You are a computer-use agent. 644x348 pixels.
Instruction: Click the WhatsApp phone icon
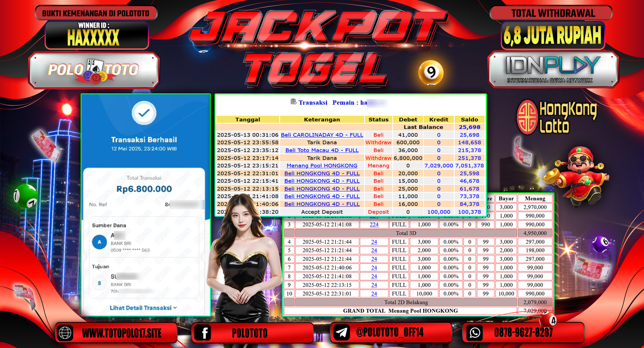click(x=474, y=333)
